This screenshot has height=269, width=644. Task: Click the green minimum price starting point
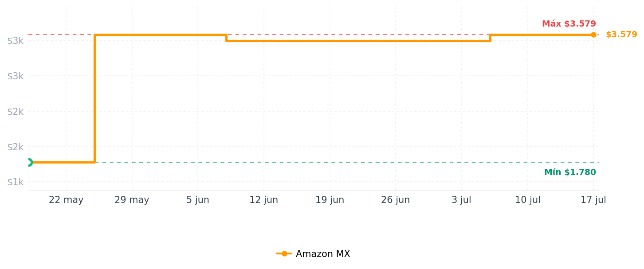click(x=29, y=162)
